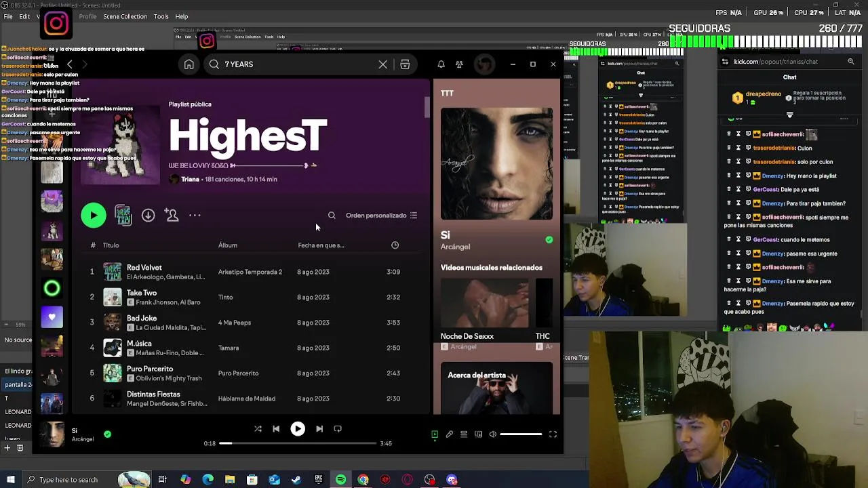Skip to the next track
868x488 pixels.
[319, 429]
